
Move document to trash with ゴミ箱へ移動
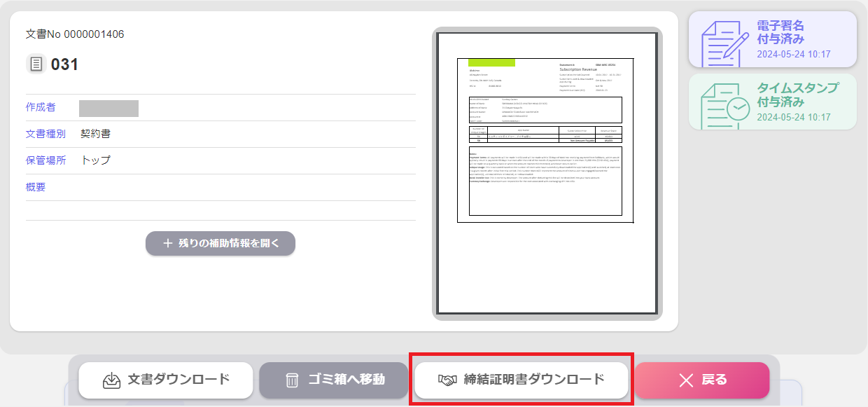pyautogui.click(x=333, y=380)
